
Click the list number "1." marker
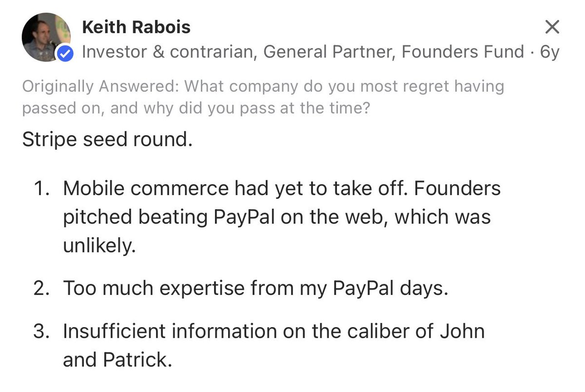coord(42,189)
